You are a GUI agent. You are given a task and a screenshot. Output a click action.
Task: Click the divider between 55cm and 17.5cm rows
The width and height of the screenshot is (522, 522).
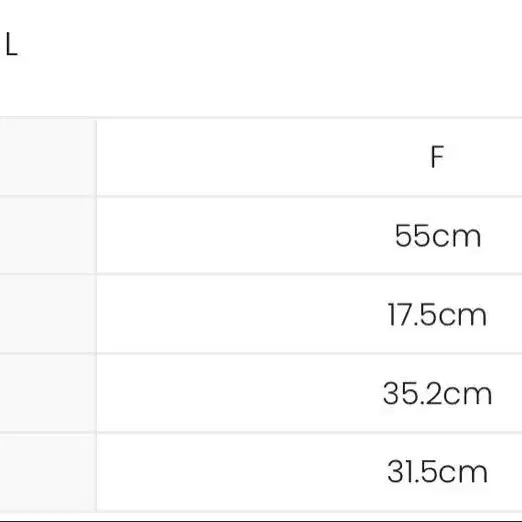(261, 274)
